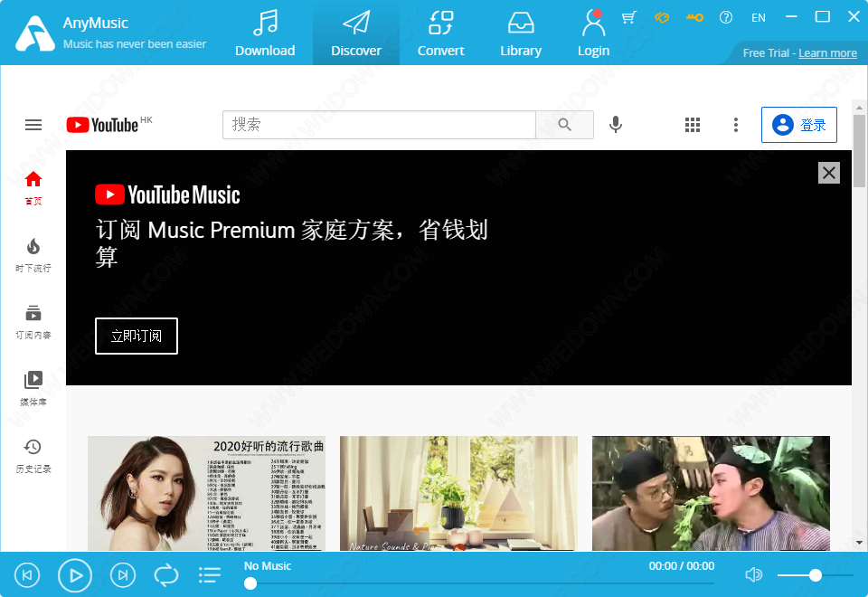Close the YouTube Music banner
This screenshot has width=868, height=597.
tap(829, 173)
